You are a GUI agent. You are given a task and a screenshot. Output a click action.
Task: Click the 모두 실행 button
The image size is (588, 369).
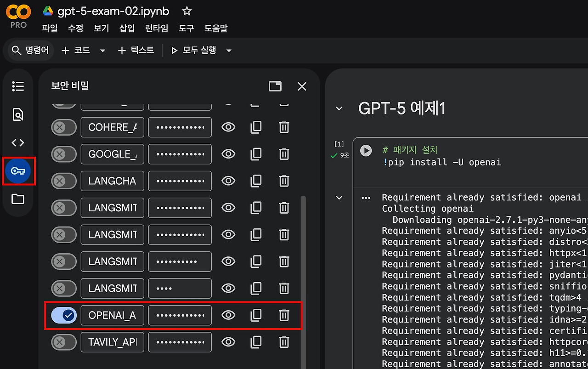tap(194, 51)
